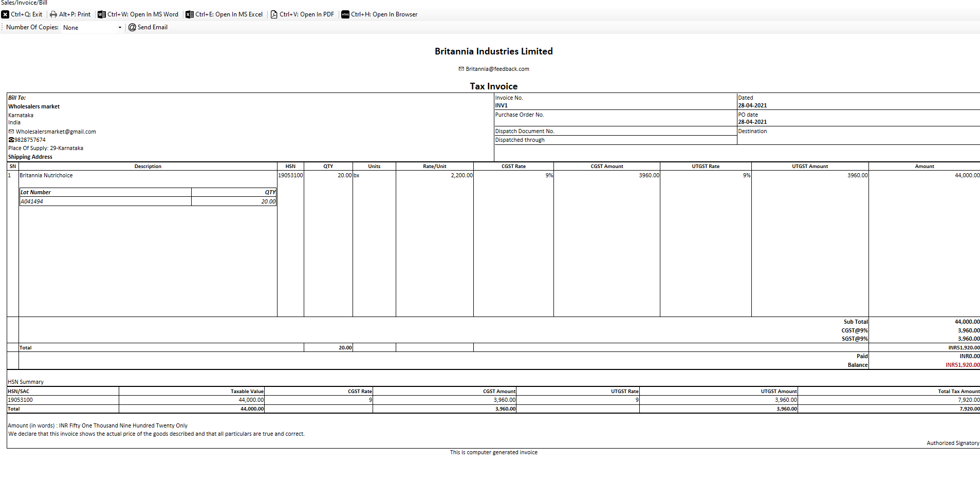This screenshot has width=980, height=483.
Task: Click the @ Send Email icon
Action: click(x=132, y=27)
